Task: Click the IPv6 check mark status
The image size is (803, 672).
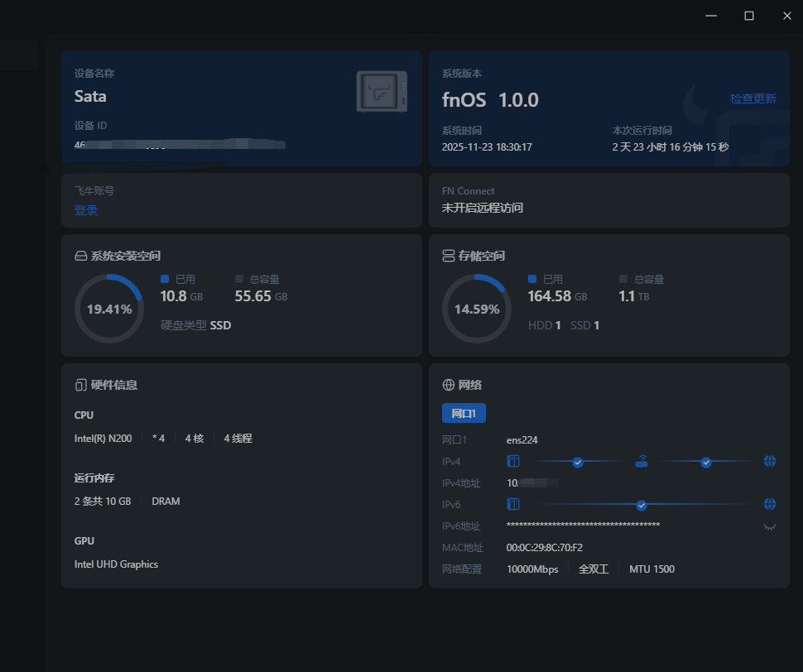Action: (x=642, y=505)
